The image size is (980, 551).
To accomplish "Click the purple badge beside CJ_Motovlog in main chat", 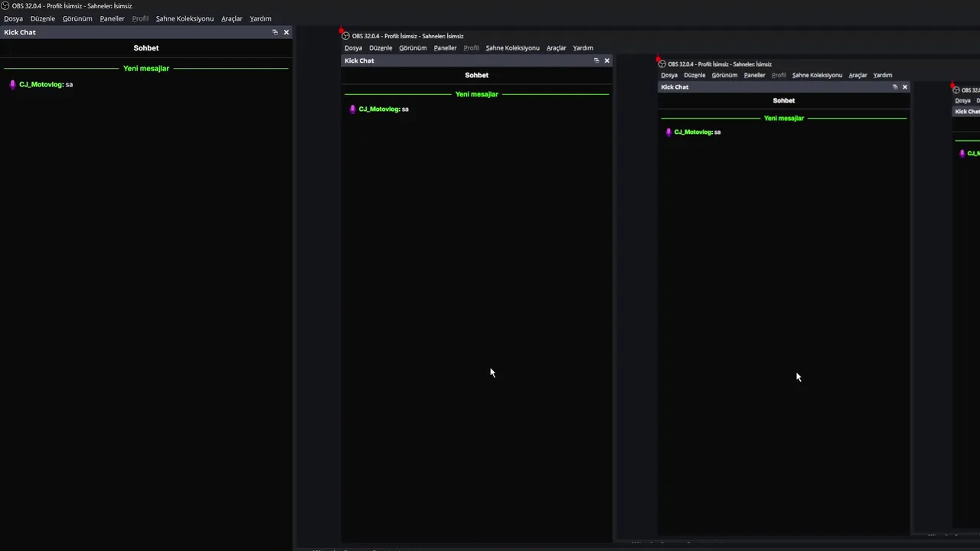I will click(x=12, y=84).
